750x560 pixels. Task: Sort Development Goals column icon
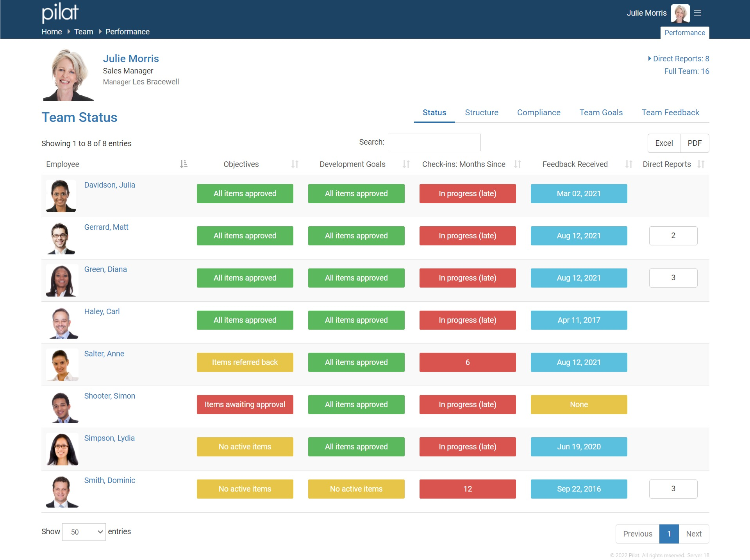pos(406,164)
